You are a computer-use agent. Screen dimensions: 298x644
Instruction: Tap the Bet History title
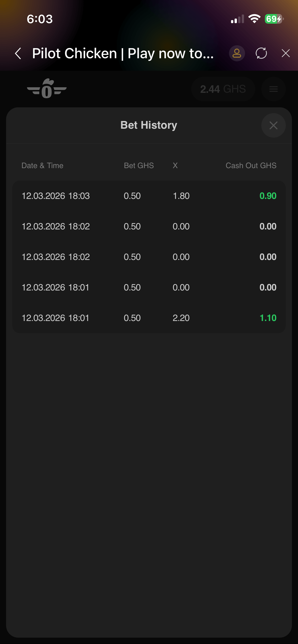pos(149,125)
